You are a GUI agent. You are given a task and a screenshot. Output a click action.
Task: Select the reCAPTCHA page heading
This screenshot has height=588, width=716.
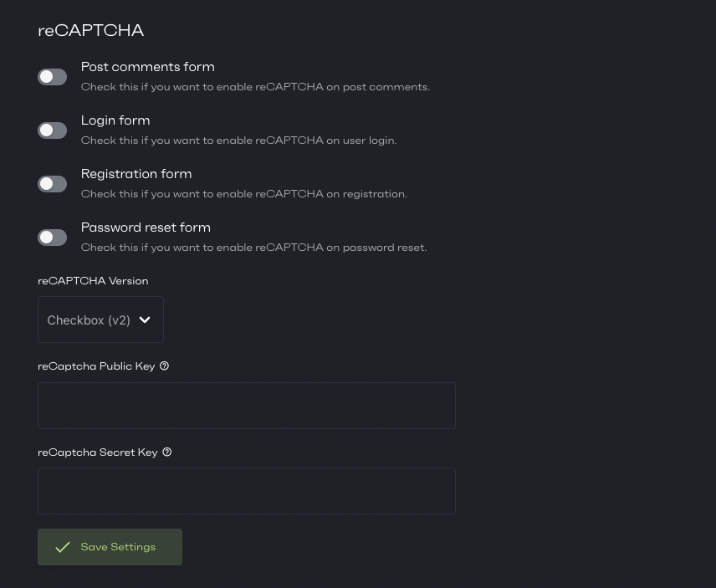pyautogui.click(x=90, y=30)
